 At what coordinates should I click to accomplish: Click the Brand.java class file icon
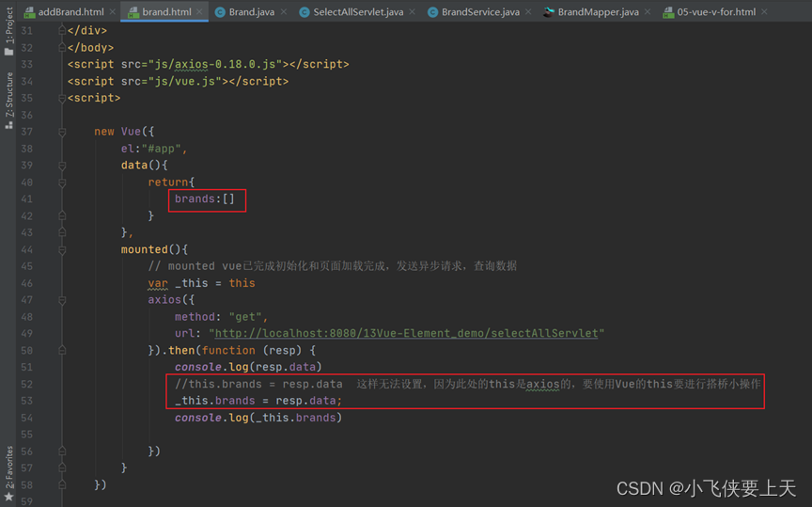pyautogui.click(x=220, y=12)
